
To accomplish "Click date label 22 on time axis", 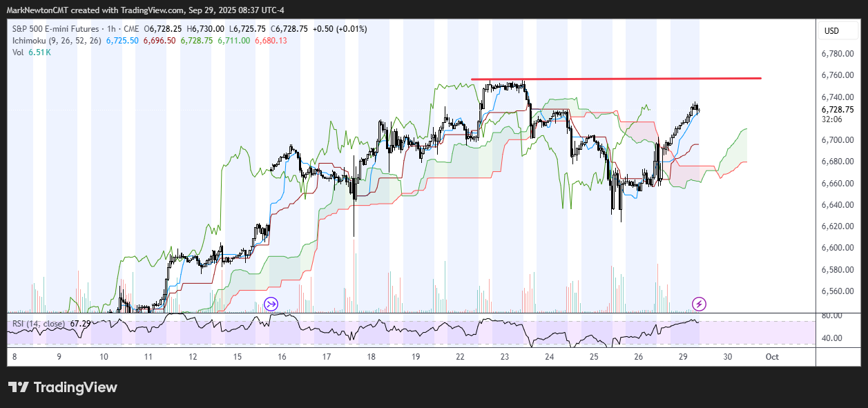I will pos(461,357).
